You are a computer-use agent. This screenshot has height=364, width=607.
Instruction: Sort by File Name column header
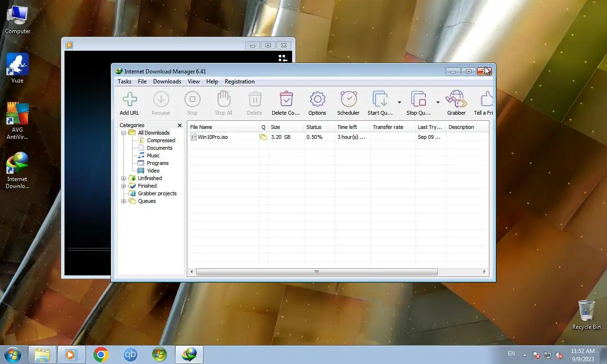[x=223, y=127]
